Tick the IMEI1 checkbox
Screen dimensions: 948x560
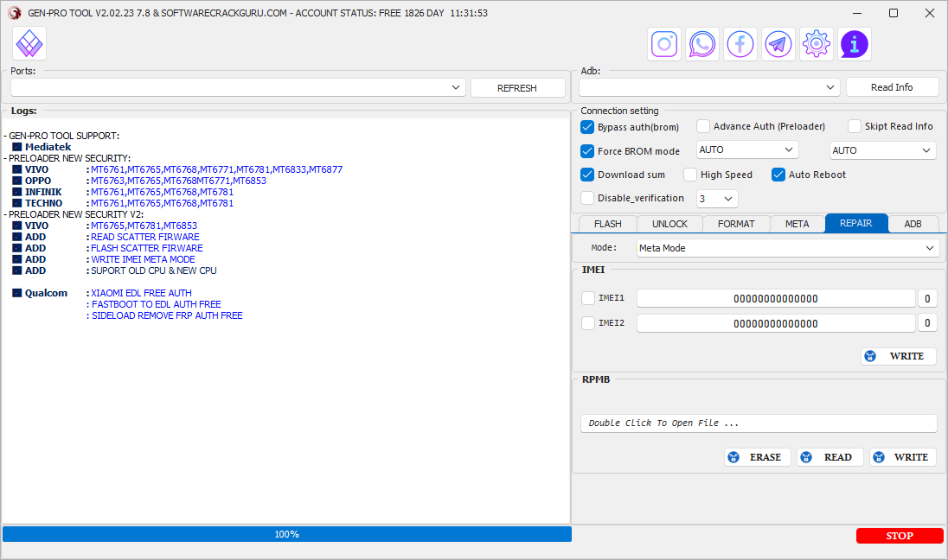click(x=588, y=298)
